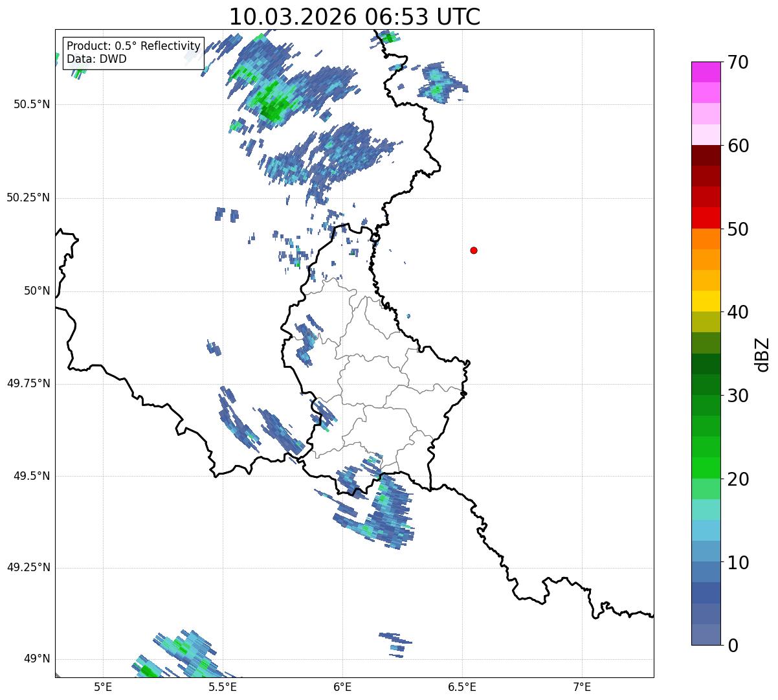
Task: Click the '50.5°N' latitude label
Action: [31, 104]
